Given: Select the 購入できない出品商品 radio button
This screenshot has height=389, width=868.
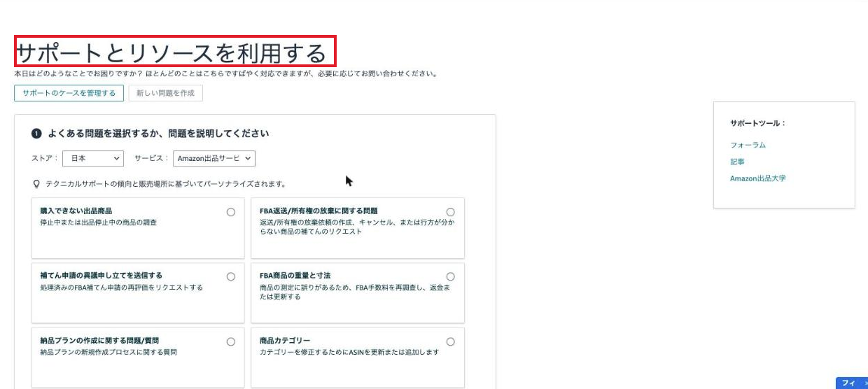Looking at the screenshot, I should tap(231, 212).
